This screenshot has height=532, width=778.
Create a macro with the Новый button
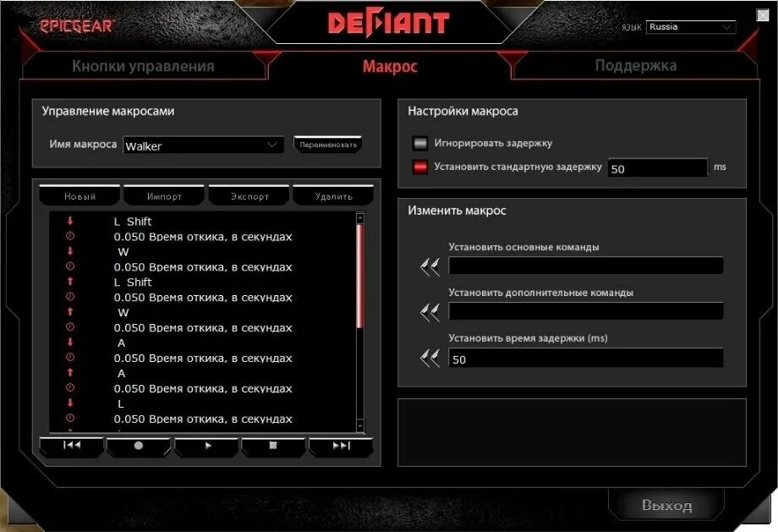click(x=79, y=195)
